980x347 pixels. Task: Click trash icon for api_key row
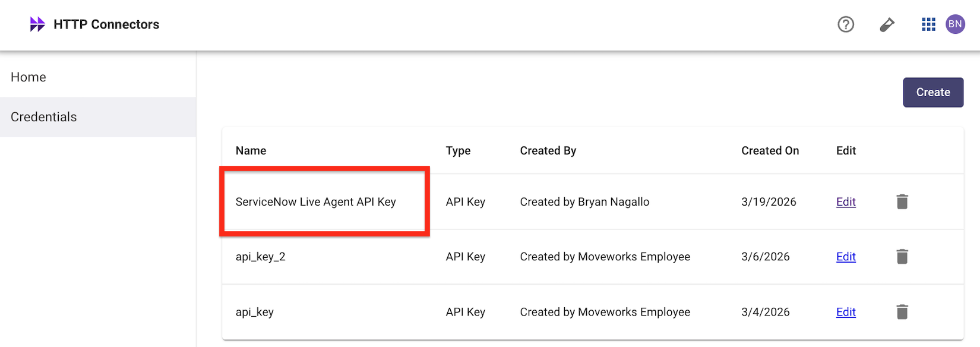point(902,312)
